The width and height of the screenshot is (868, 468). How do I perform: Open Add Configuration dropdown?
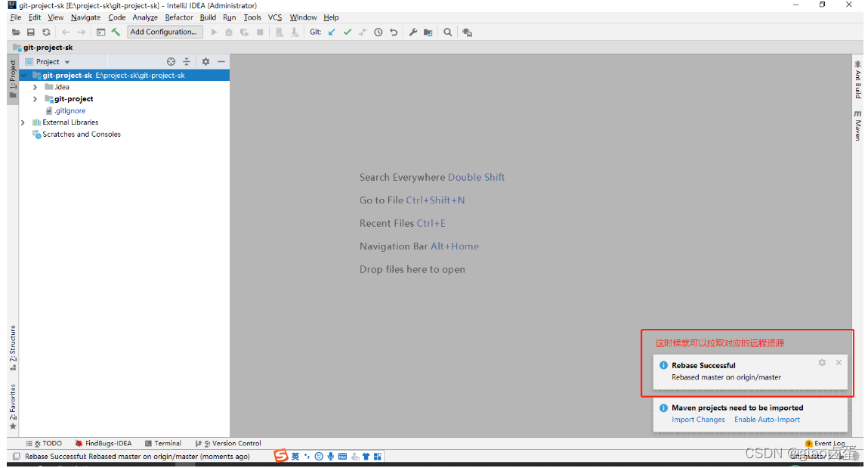tap(165, 32)
